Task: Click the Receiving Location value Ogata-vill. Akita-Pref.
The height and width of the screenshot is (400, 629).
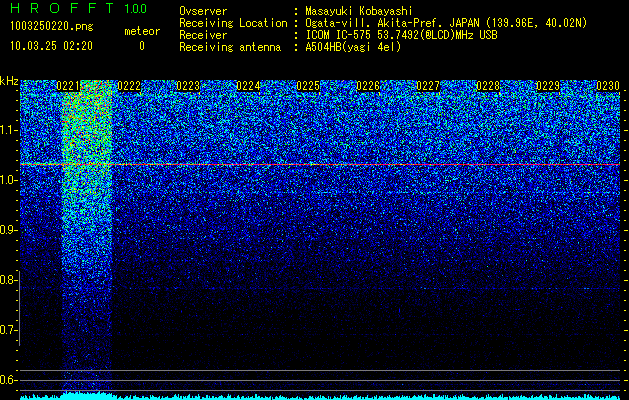Action: [375, 23]
